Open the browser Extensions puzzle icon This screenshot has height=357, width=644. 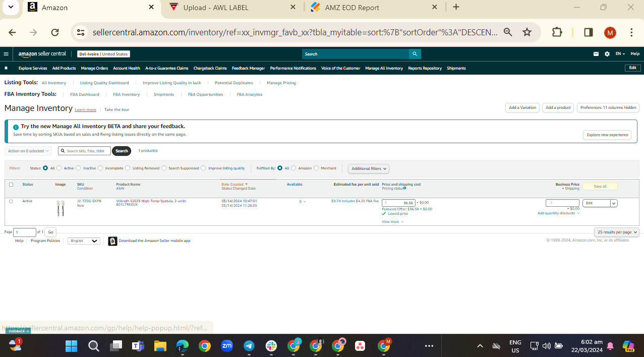click(557, 32)
